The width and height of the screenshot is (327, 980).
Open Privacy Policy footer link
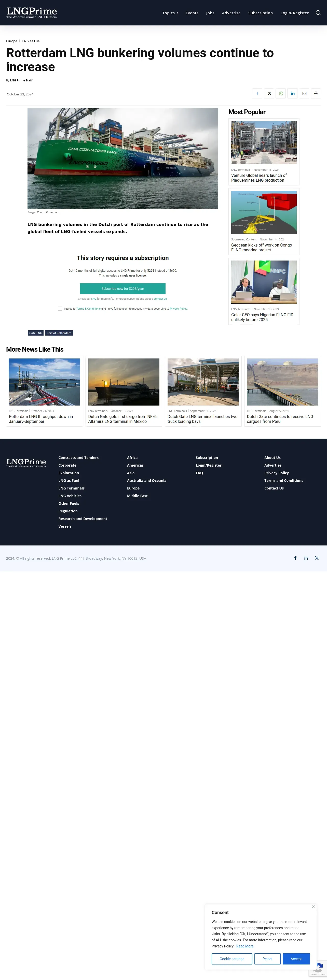coord(276,473)
